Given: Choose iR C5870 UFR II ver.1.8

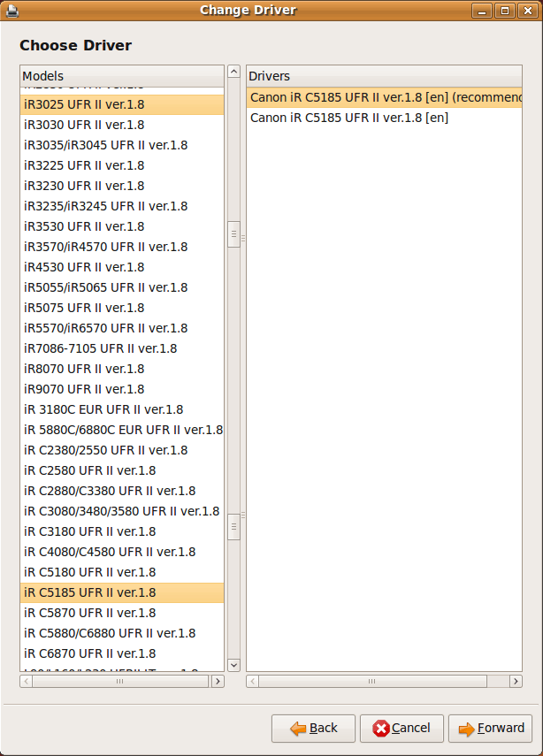Looking at the screenshot, I should [x=122, y=613].
